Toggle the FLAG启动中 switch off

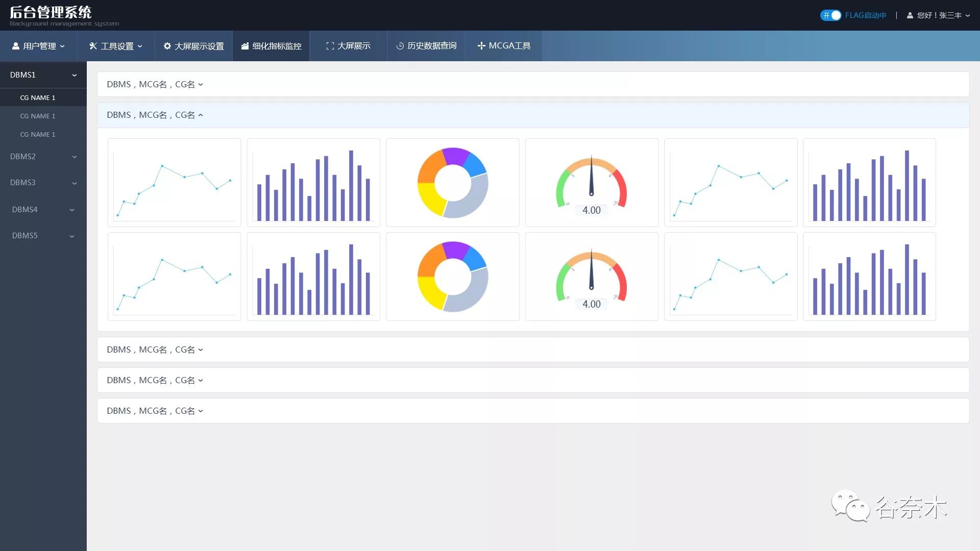pyautogui.click(x=830, y=15)
